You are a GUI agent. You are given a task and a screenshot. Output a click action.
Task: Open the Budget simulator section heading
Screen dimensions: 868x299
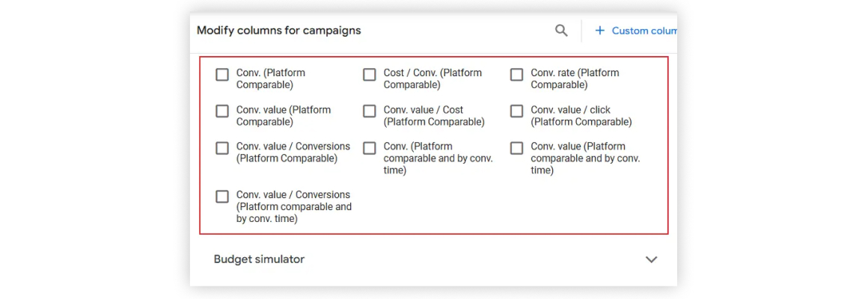click(259, 259)
